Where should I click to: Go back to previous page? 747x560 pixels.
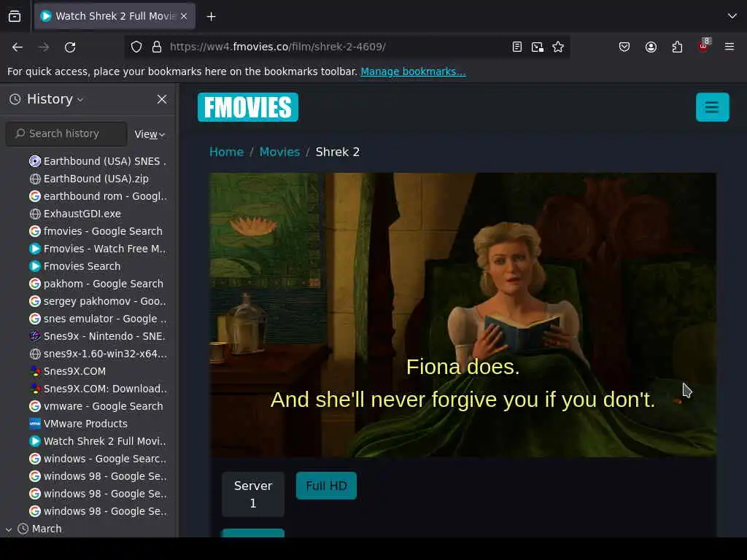[x=18, y=47]
